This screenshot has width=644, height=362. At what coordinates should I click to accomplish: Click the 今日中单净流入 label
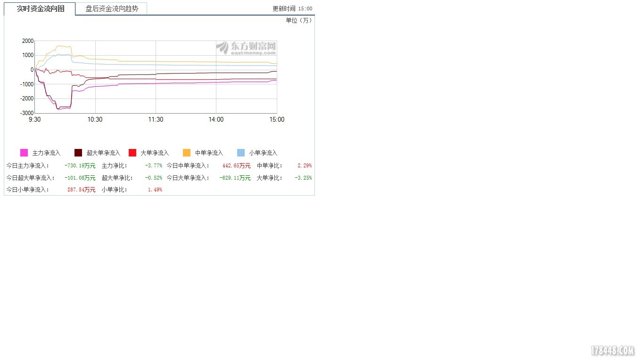(x=188, y=166)
